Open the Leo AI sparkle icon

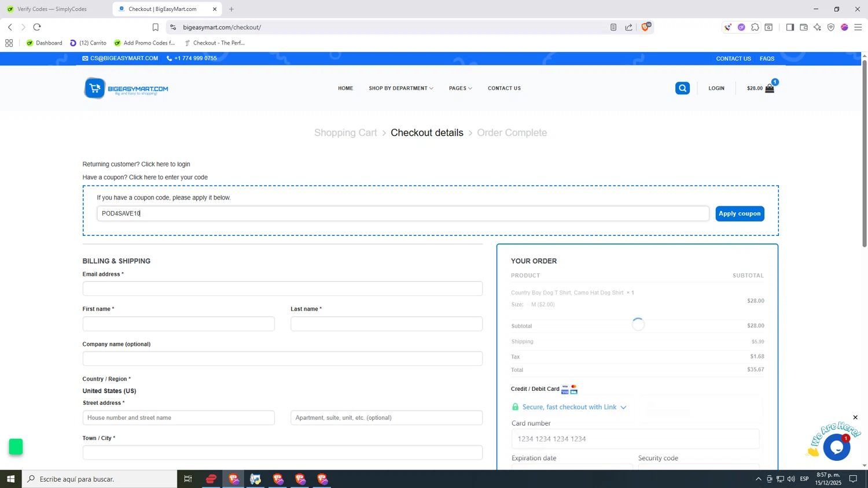pos(817,27)
